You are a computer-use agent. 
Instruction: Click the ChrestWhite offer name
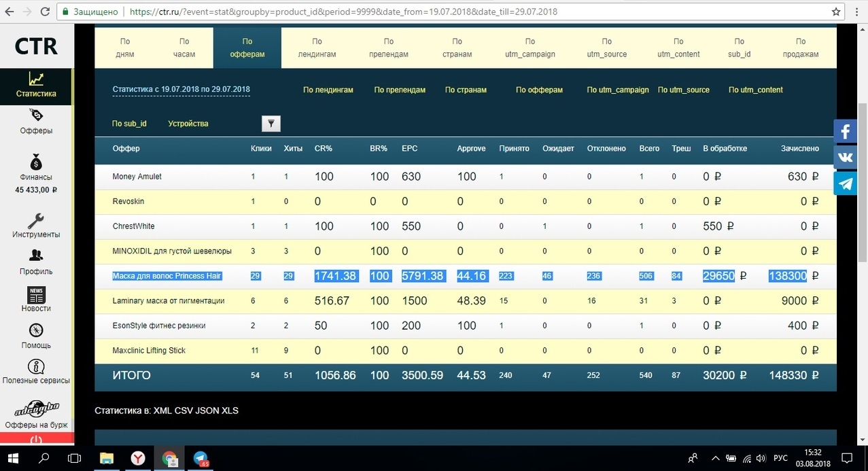133,226
